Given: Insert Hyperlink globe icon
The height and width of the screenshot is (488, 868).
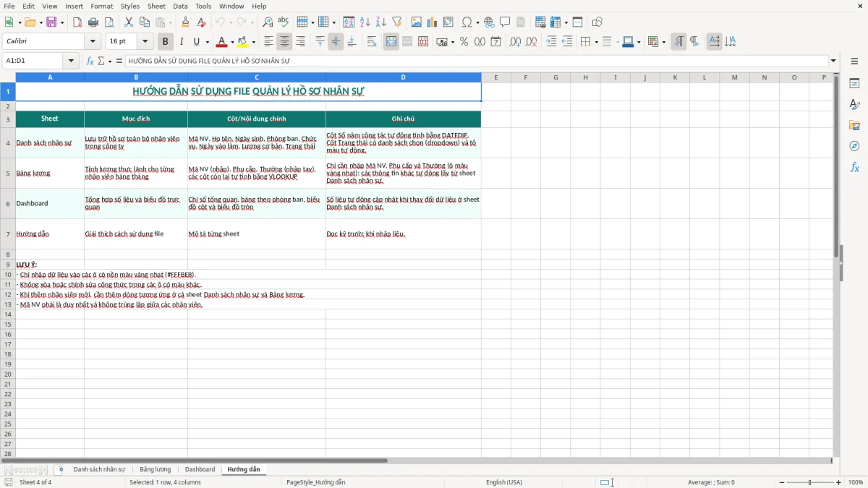Looking at the screenshot, I should (490, 22).
